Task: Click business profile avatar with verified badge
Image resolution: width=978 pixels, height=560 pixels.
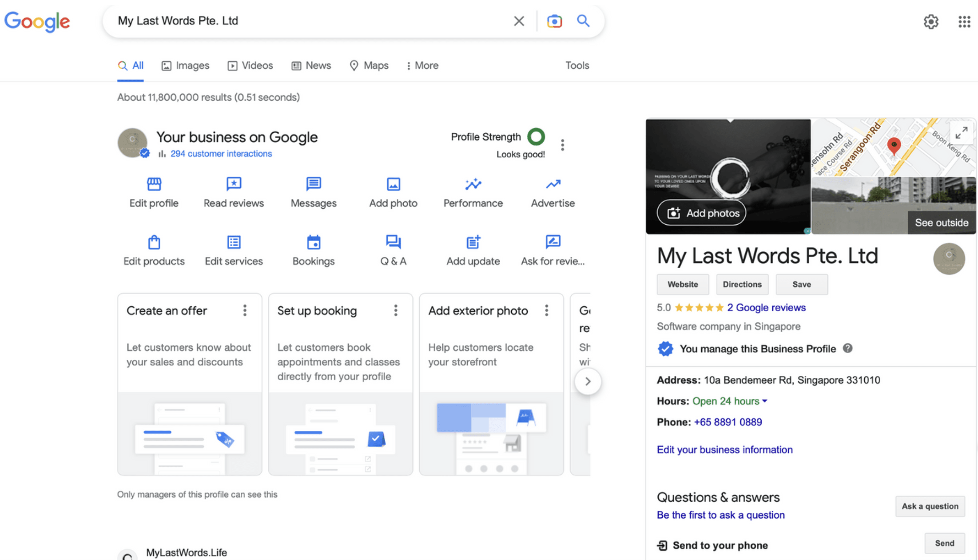Action: 132,143
